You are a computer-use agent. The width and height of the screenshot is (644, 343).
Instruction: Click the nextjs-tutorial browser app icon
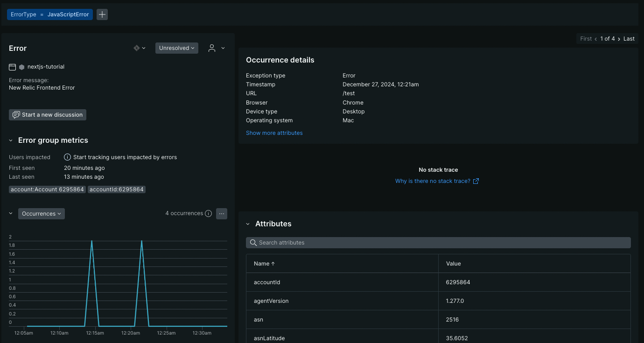tap(13, 67)
